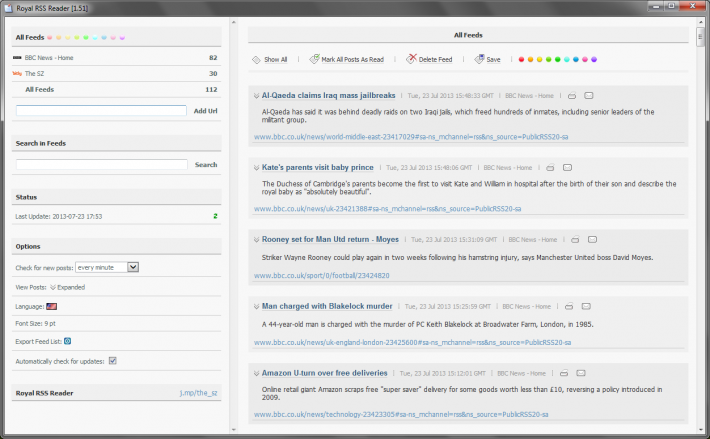Toggle Automatically check for updates checkbox

coord(113,361)
